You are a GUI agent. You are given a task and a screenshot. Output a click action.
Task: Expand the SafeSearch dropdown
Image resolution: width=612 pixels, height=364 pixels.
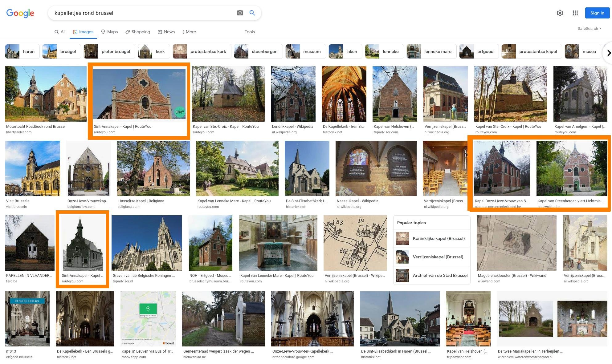[589, 28]
